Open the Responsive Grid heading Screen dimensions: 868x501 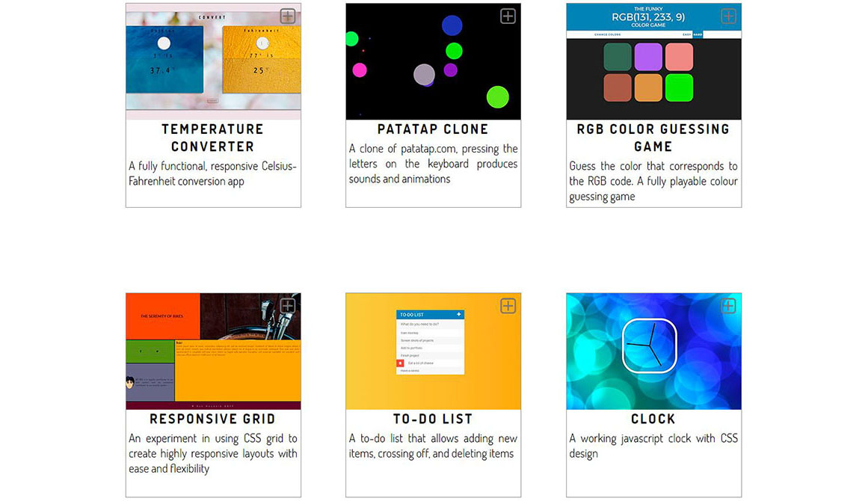tap(212, 419)
